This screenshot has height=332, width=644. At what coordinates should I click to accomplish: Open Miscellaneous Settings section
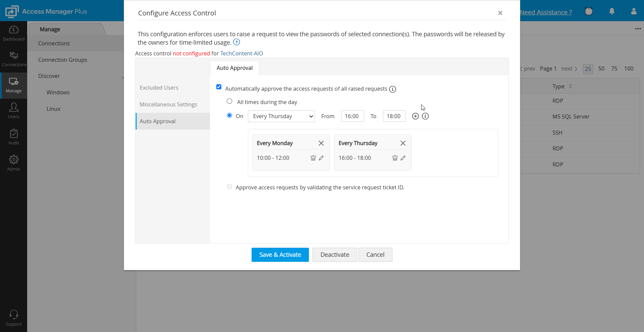168,104
